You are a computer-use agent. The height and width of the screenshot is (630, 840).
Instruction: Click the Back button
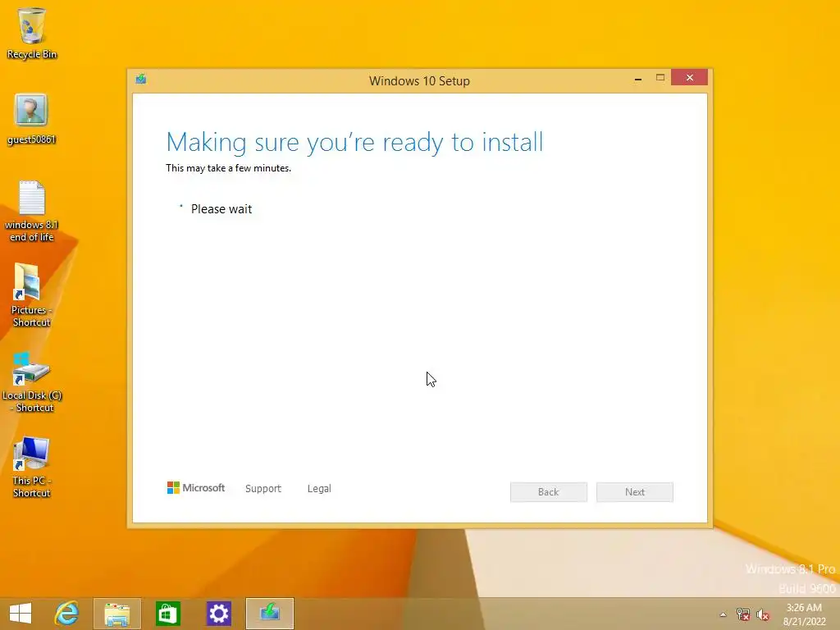point(549,492)
